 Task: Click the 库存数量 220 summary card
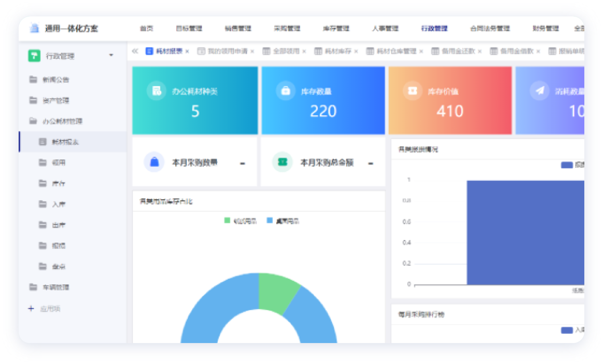pos(323,100)
